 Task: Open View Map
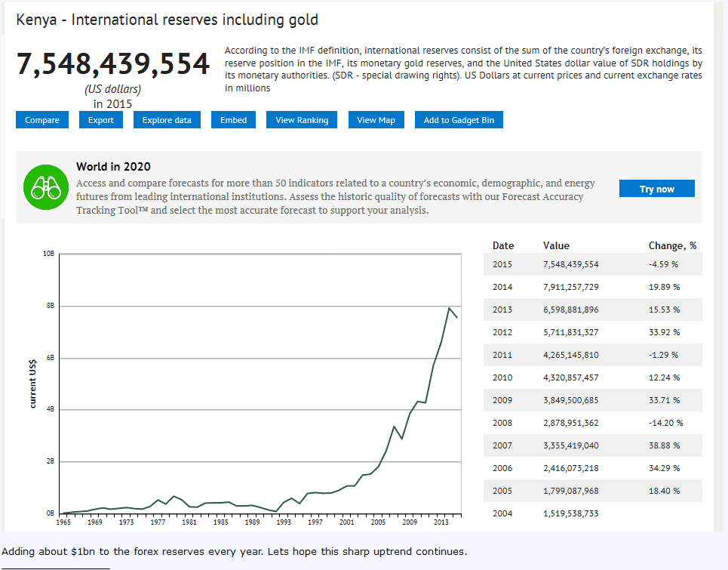point(376,120)
